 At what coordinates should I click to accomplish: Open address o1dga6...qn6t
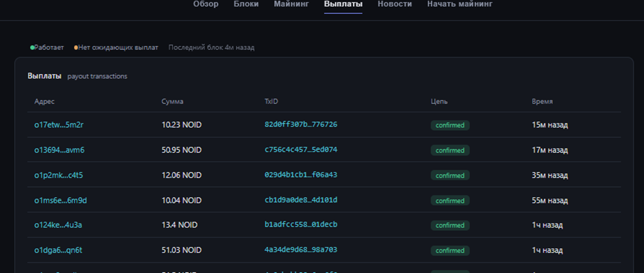58,250
